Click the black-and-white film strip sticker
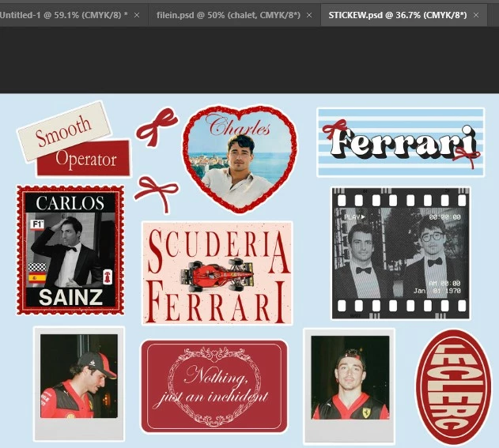The image size is (499, 448). click(401, 253)
